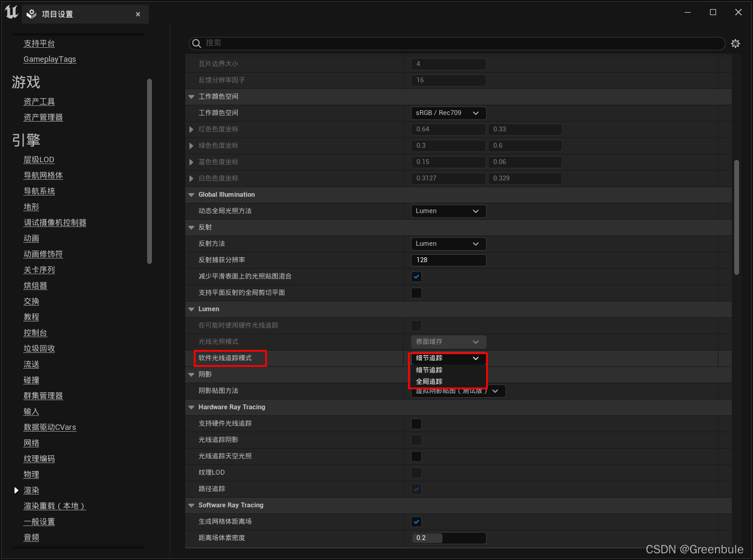Expand 绿色色度坐标 row
This screenshot has width=753, height=560.
(192, 145)
